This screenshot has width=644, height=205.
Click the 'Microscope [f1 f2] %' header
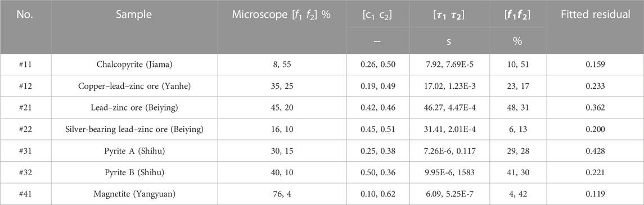pos(282,15)
